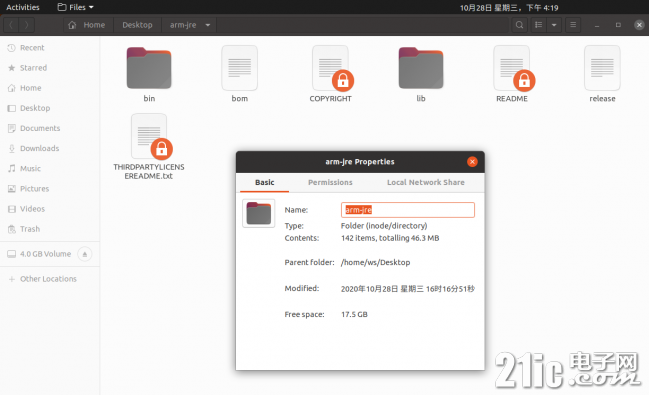The image size is (649, 395).
Task: Switch to the Permissions tab
Action: click(330, 182)
